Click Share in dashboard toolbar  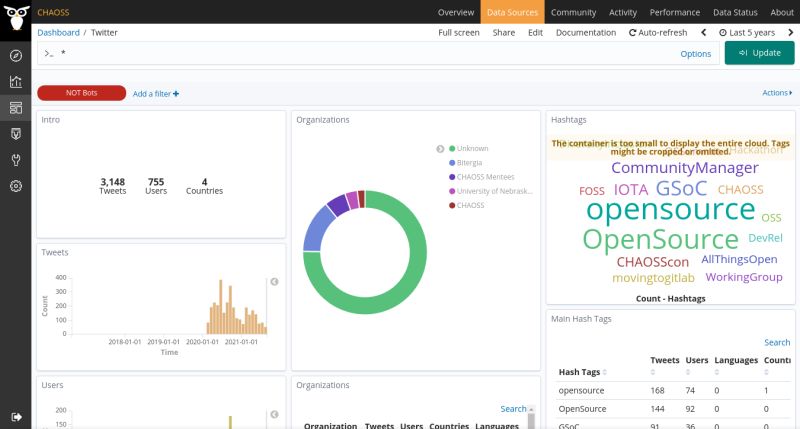504,32
